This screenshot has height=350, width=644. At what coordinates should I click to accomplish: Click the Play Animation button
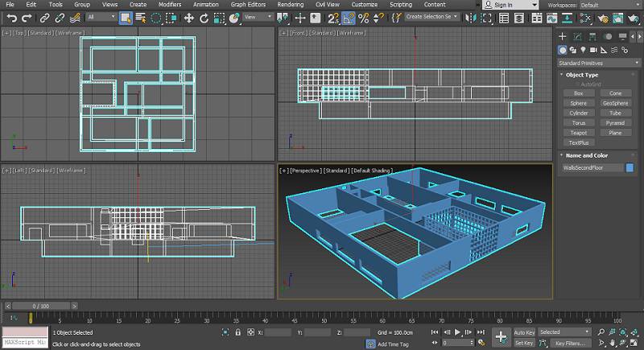pos(457,332)
